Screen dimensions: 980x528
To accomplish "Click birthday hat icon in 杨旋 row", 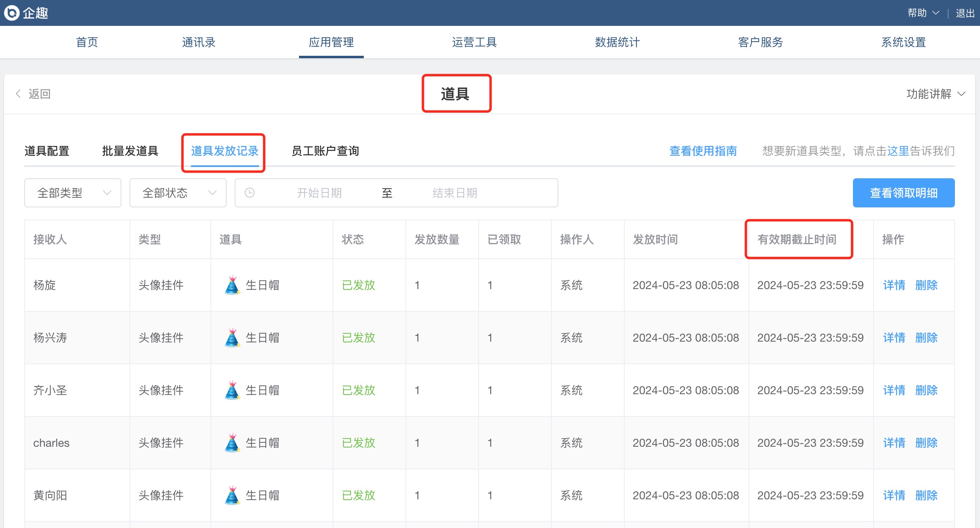I will (232, 285).
